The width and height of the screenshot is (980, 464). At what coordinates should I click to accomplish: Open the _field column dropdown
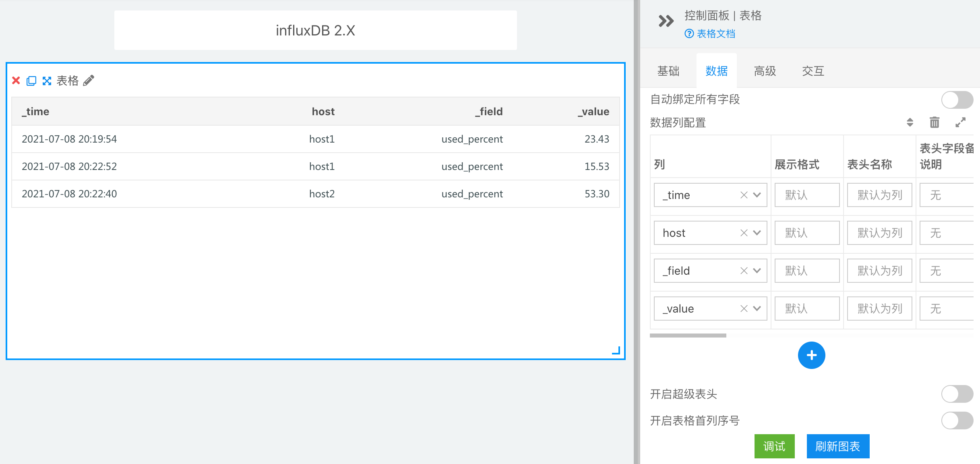point(757,271)
